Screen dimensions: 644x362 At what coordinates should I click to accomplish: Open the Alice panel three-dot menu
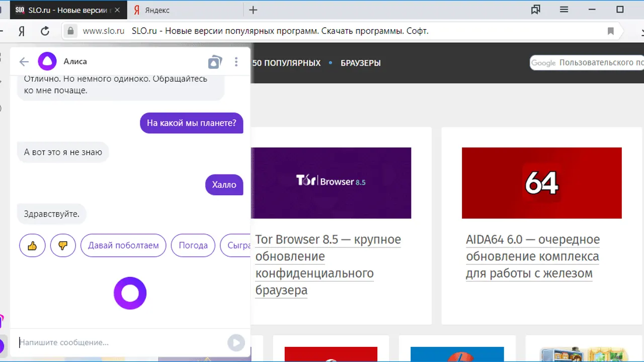point(236,62)
